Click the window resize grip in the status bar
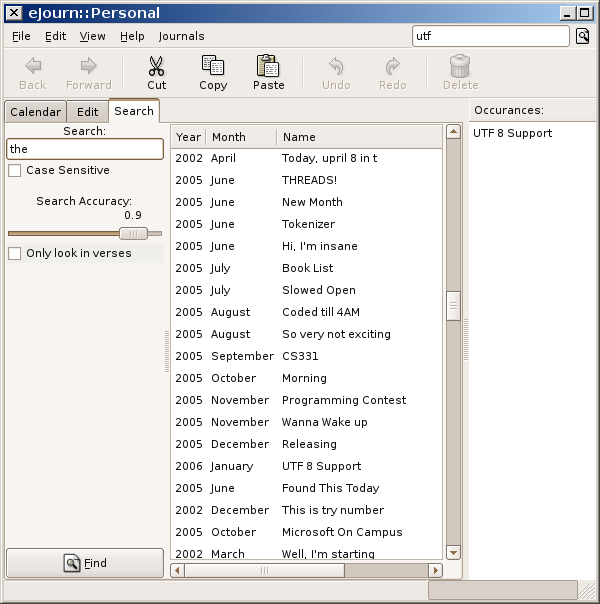The image size is (600, 604). pos(587,591)
